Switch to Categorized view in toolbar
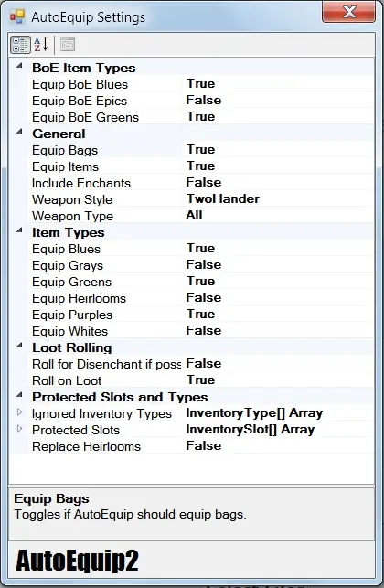This screenshot has width=384, height=588. (x=20, y=45)
